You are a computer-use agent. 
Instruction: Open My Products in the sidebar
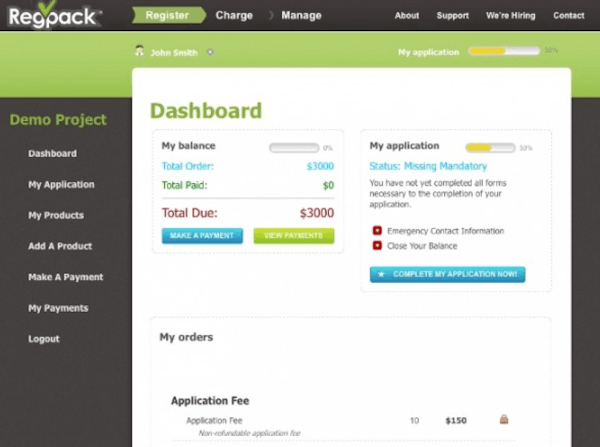[56, 215]
